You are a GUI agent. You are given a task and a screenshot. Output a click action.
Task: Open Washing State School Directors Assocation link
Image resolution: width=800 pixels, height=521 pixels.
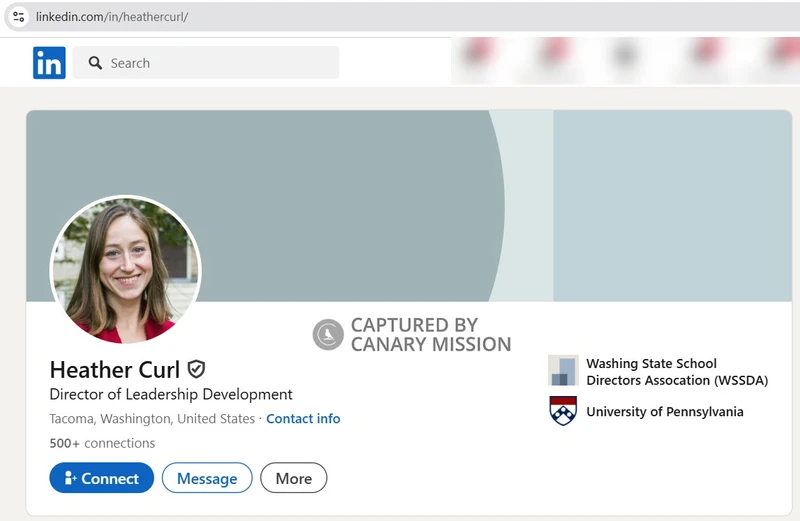677,371
